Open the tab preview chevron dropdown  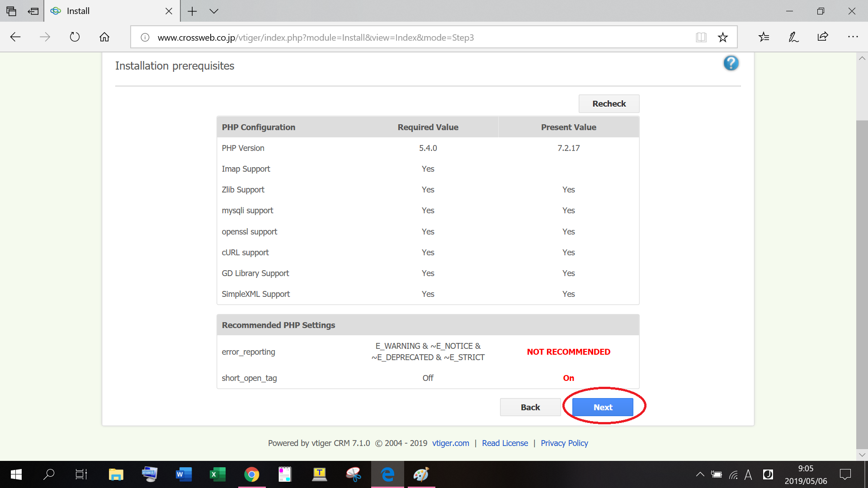point(214,11)
